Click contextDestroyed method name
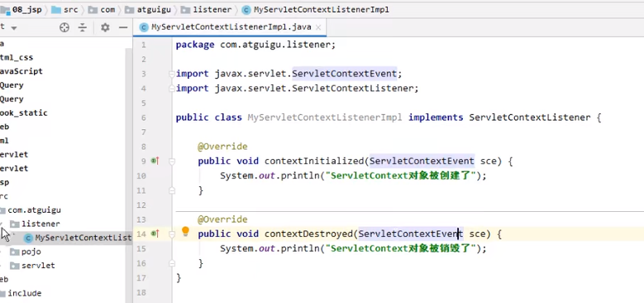 click(x=308, y=234)
